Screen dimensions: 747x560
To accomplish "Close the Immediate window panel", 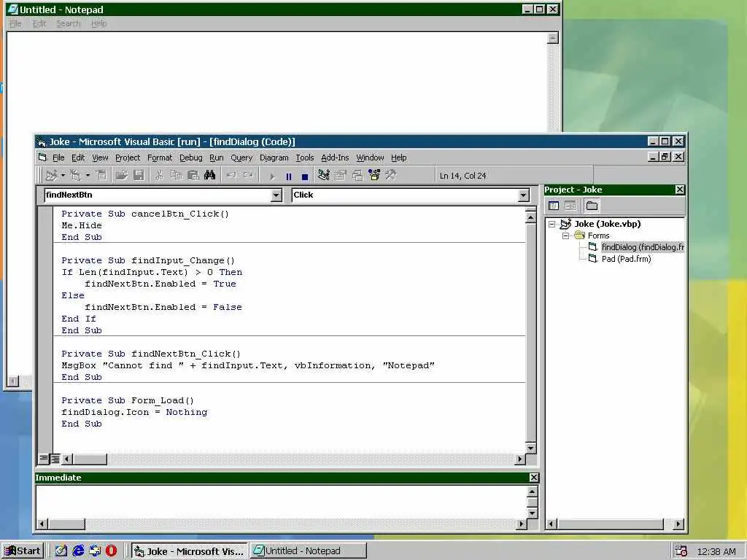I will pyautogui.click(x=533, y=478).
